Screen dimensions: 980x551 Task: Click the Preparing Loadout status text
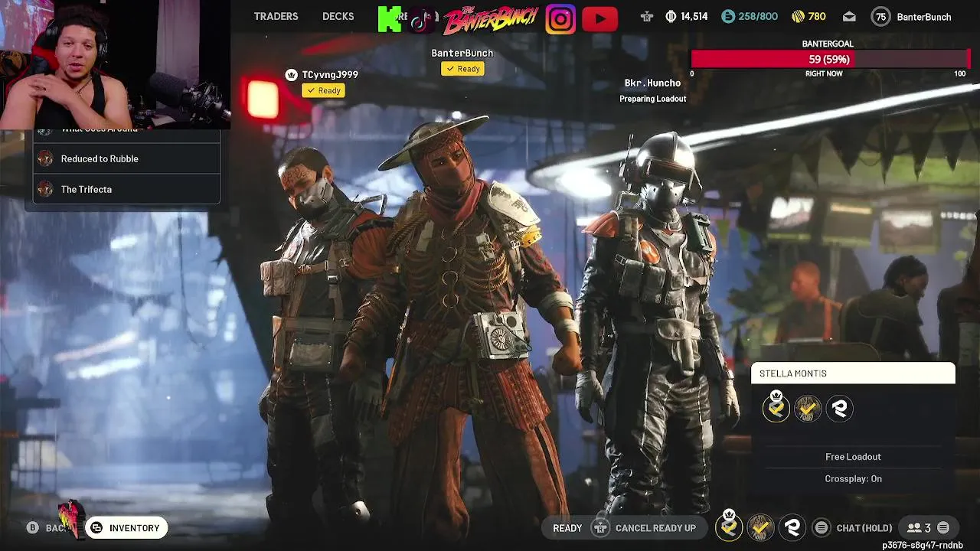tap(652, 99)
